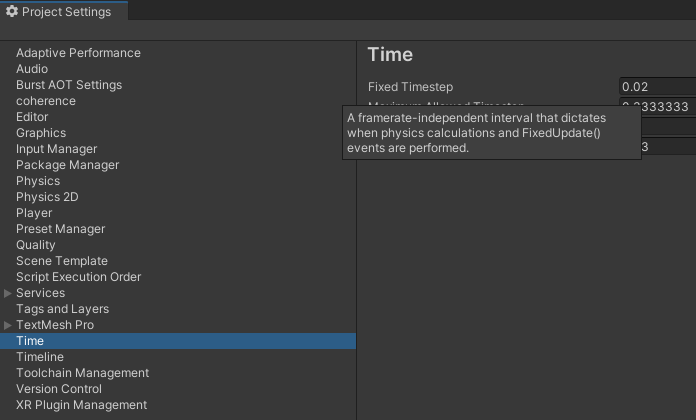Viewport: 696px width, 420px height.
Task: Expand the Services category arrow
Action: 8,293
